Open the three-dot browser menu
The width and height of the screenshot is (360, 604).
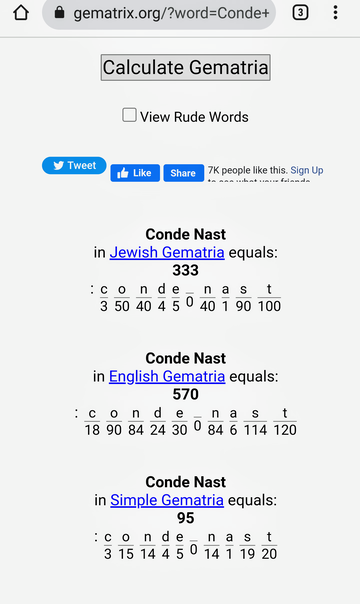click(335, 13)
